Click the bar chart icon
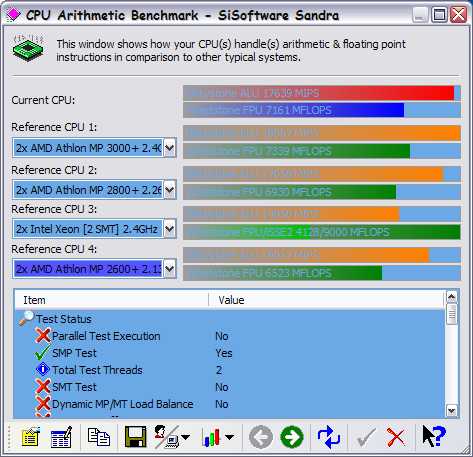The image size is (473, 457). point(211,437)
